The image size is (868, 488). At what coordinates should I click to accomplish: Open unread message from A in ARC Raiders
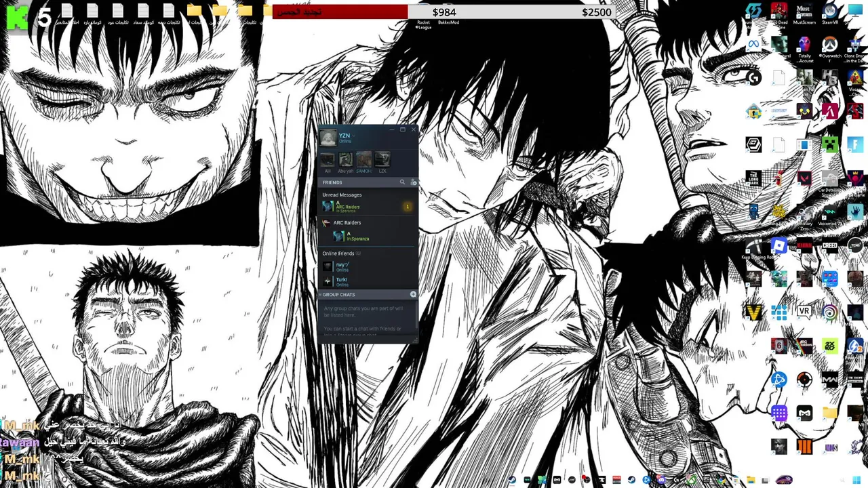pyautogui.click(x=368, y=206)
